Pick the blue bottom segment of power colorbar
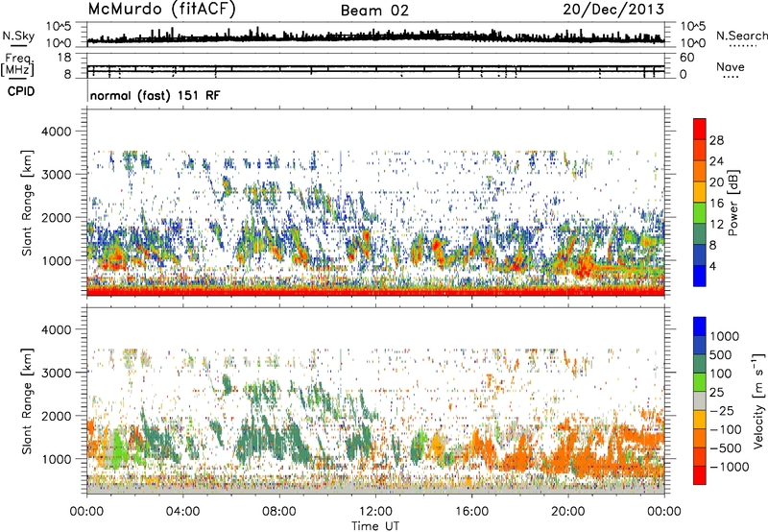The height and width of the screenshot is (532, 768). (700, 276)
